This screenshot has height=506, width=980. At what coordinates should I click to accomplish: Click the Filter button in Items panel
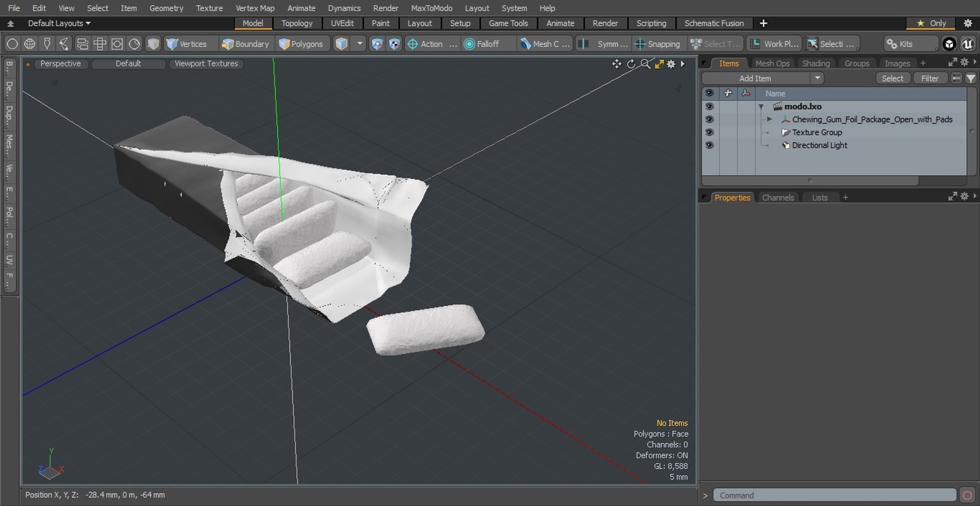(929, 78)
